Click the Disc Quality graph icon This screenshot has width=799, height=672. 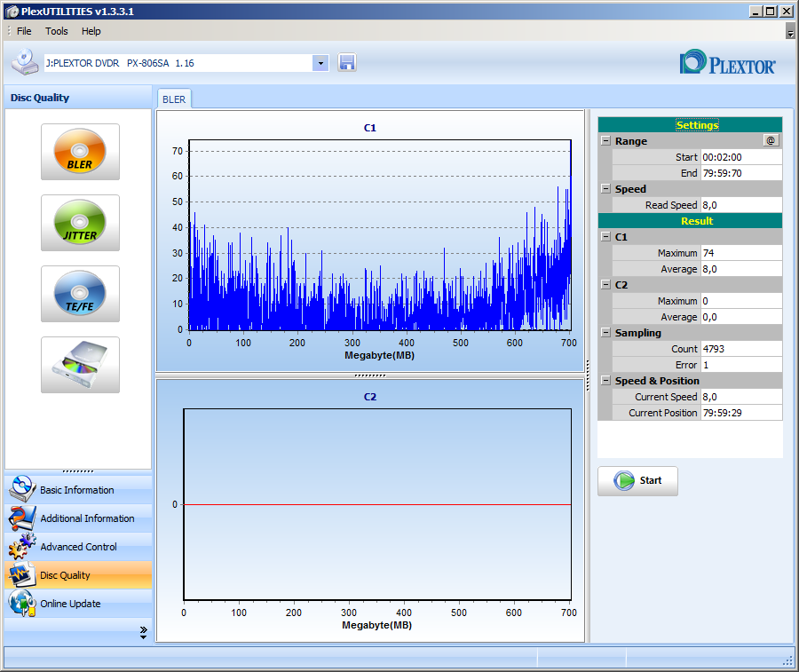coord(21,574)
